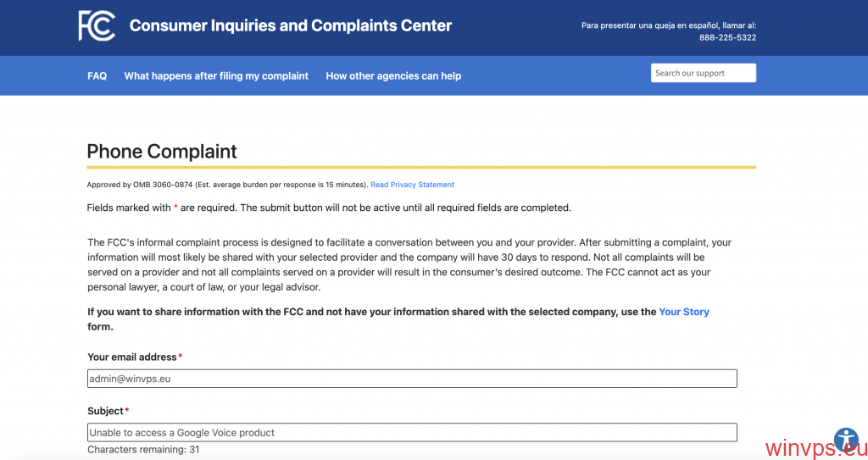Open How other agencies can help
The height and width of the screenshot is (460, 868).
pyautogui.click(x=393, y=75)
